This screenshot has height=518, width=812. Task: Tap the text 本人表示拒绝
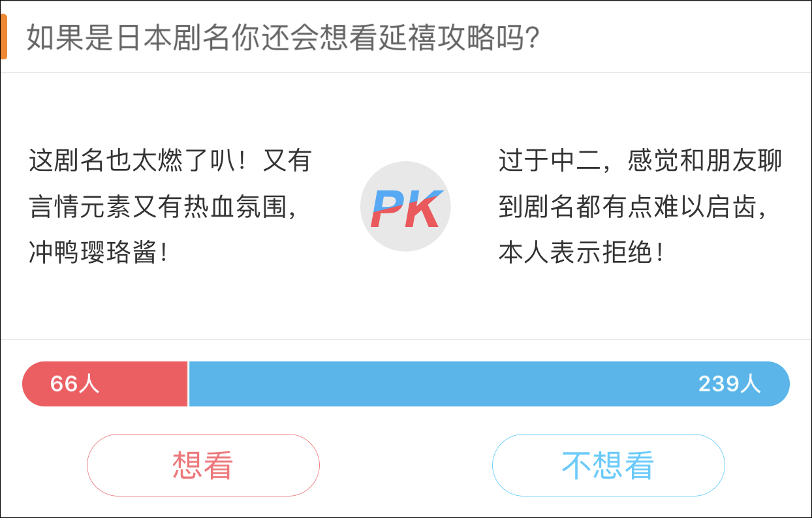[581, 252]
